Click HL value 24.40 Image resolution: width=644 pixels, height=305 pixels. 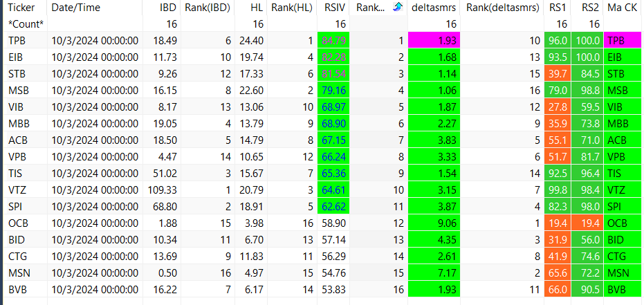pos(251,41)
